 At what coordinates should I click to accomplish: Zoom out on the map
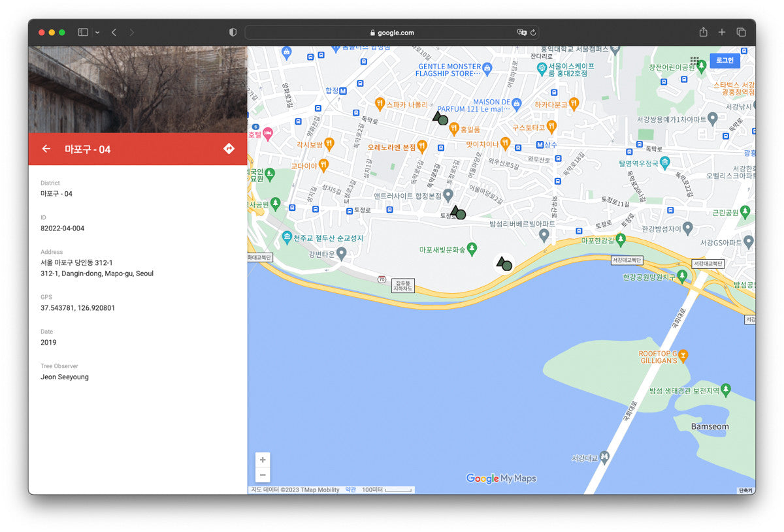[x=263, y=475]
